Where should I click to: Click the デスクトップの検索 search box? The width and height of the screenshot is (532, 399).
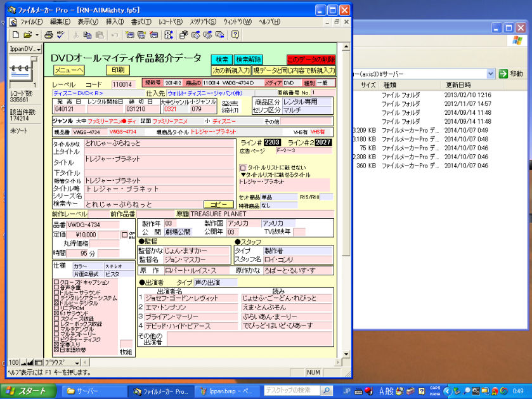click(292, 391)
